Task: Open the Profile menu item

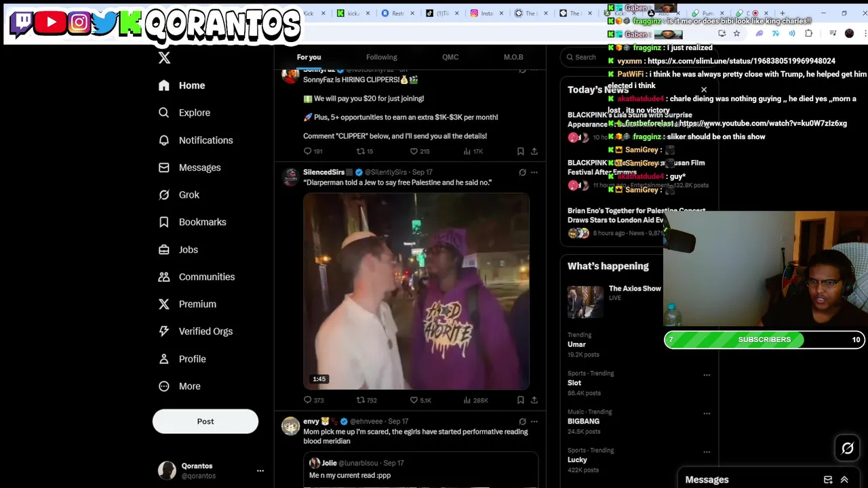Action: 182,359
